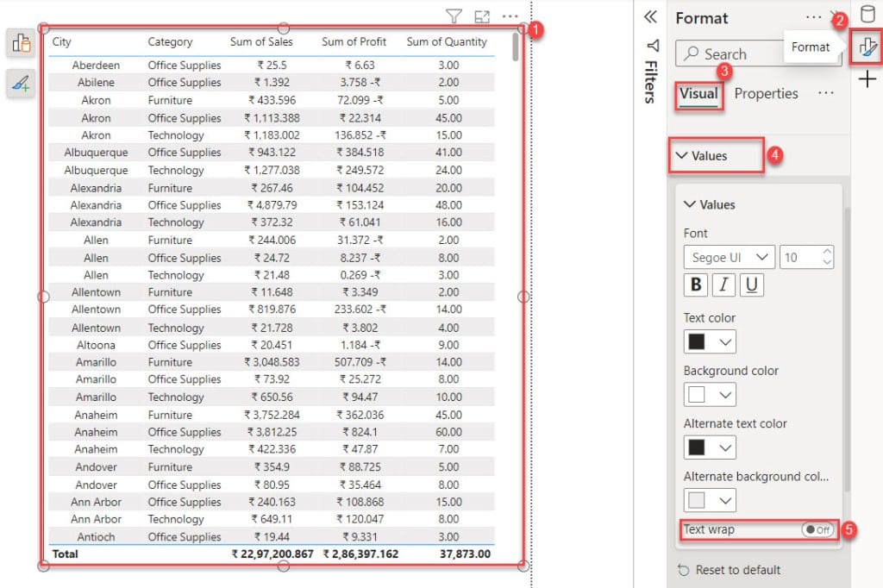883x588 pixels.
Task: Select the Aberdeen city cell
Action: 96,66
